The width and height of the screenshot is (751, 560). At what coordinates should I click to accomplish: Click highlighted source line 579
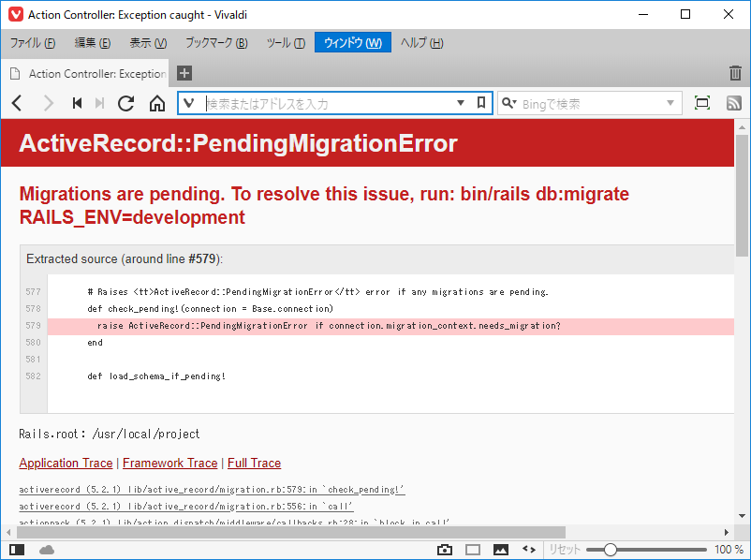point(390,326)
